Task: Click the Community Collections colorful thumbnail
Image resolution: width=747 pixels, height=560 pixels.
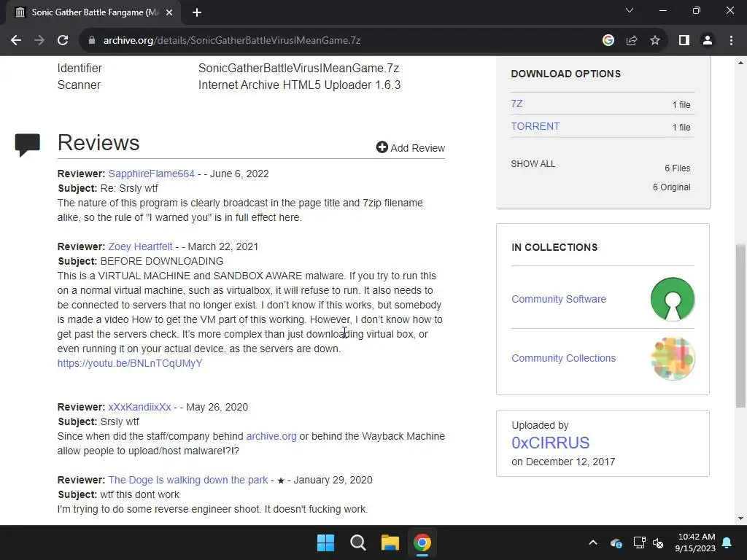Action: click(x=672, y=358)
